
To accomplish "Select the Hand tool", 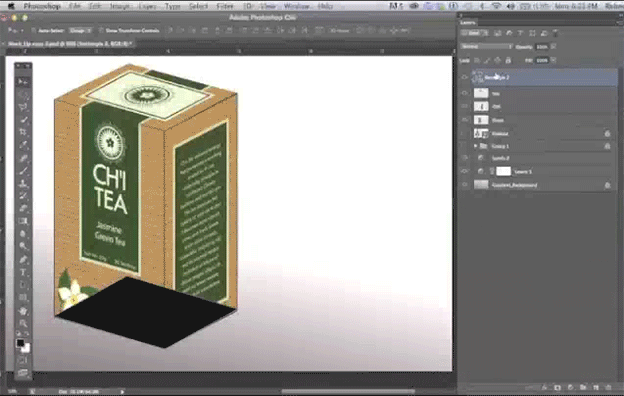I will pyautogui.click(x=23, y=311).
